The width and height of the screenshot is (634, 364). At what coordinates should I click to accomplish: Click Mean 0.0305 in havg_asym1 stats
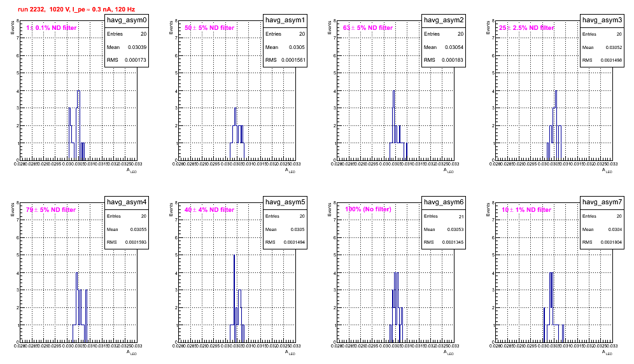(285, 47)
